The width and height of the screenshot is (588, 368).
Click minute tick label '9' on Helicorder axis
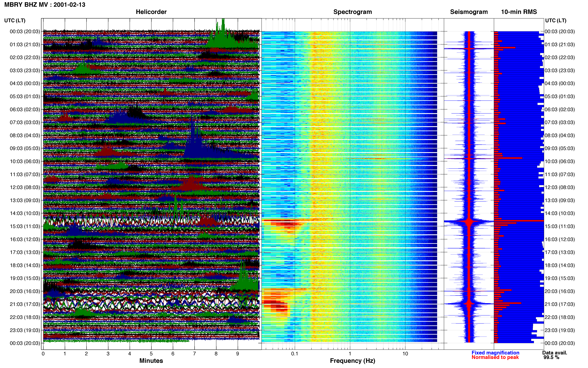click(238, 354)
